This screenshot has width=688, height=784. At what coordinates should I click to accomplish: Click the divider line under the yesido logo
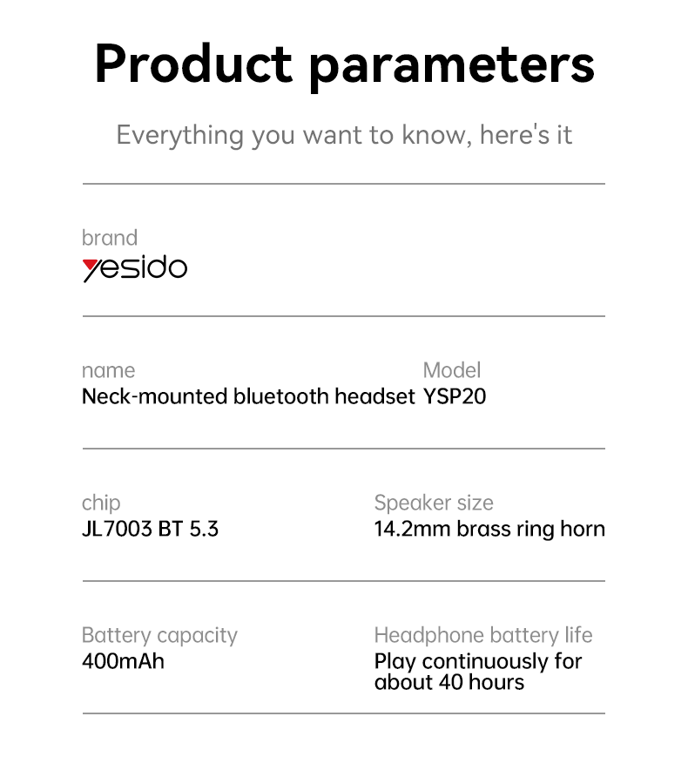344,316
